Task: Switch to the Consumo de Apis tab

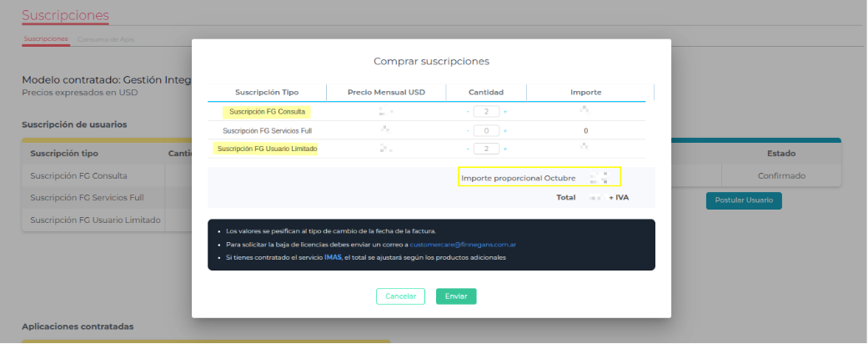Action: click(106, 39)
